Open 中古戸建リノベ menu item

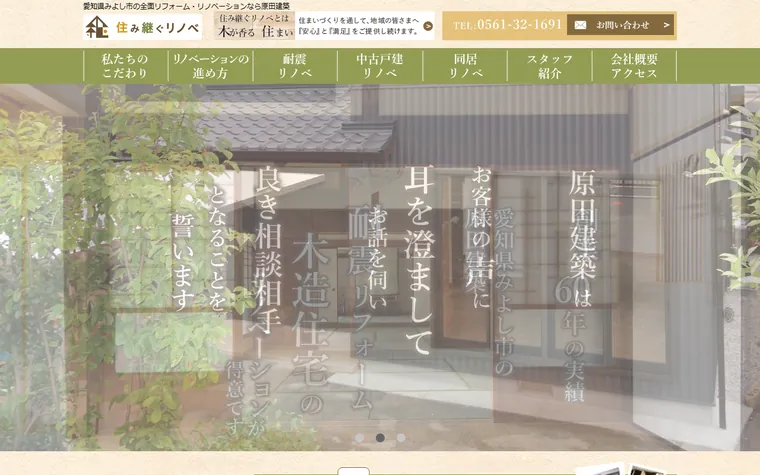pyautogui.click(x=380, y=66)
